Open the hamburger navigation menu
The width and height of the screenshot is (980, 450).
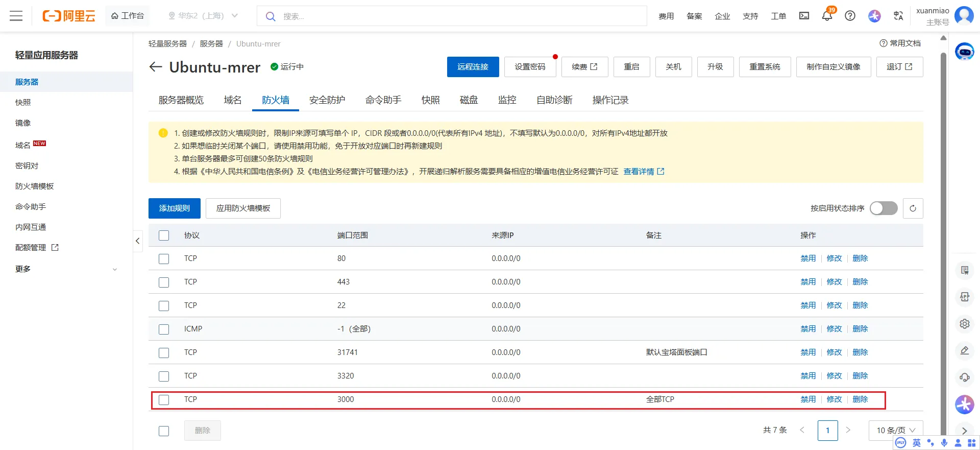coord(16,16)
